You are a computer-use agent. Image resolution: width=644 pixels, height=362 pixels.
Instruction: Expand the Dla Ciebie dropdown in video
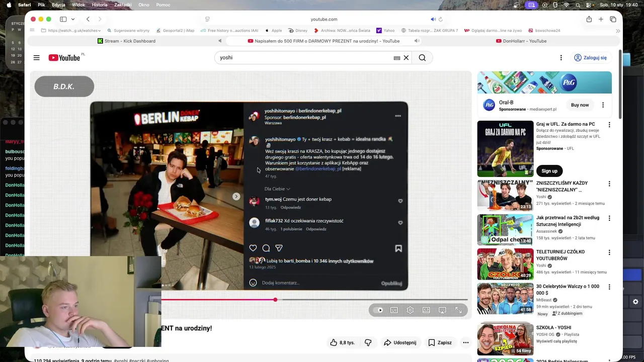coord(277,189)
